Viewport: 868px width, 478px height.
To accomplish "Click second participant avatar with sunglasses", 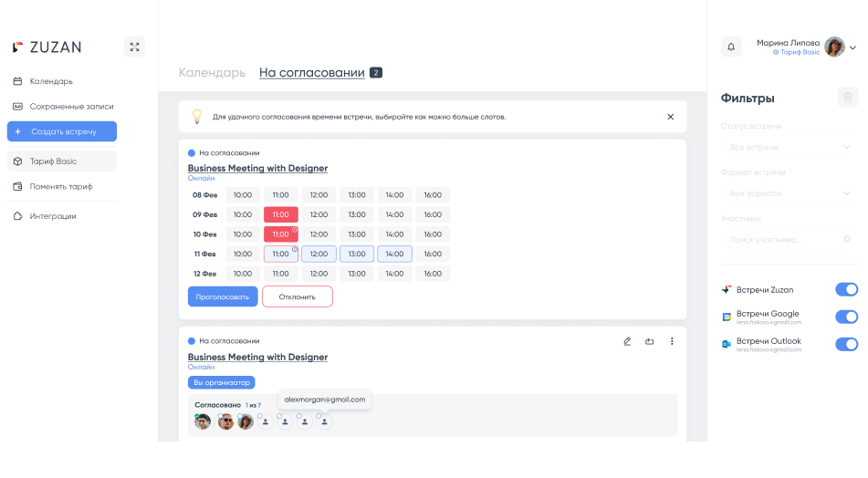I will click(x=225, y=421).
